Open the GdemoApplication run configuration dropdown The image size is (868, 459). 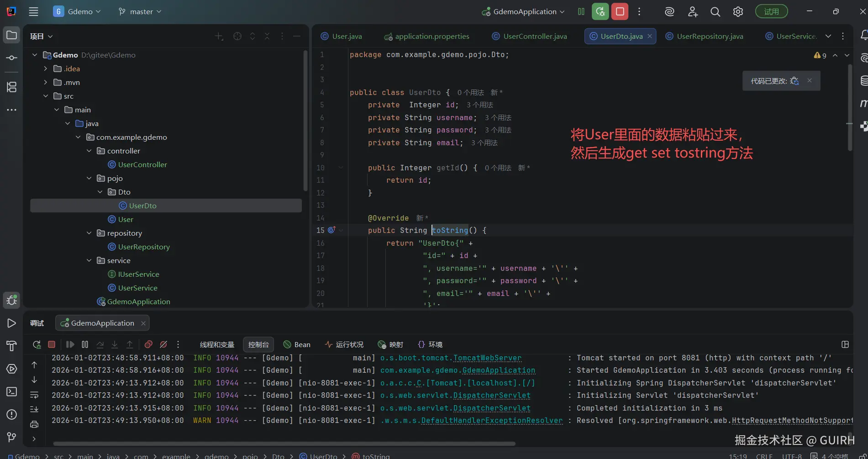523,12
